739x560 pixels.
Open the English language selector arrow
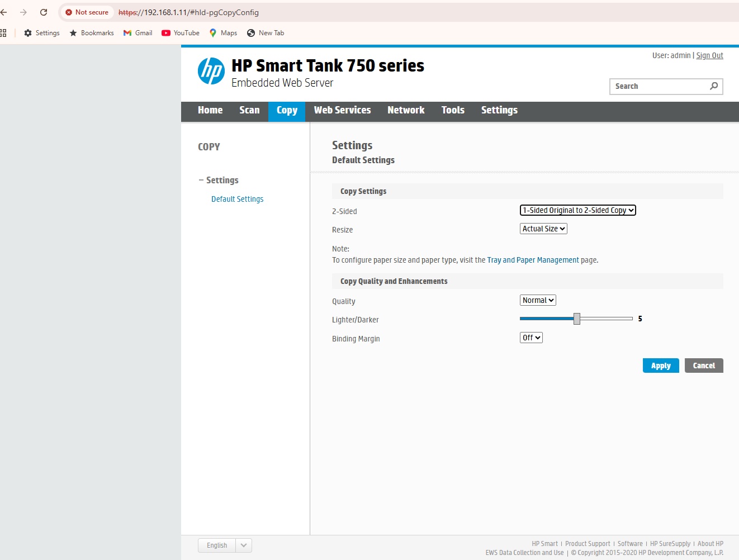coord(244,545)
